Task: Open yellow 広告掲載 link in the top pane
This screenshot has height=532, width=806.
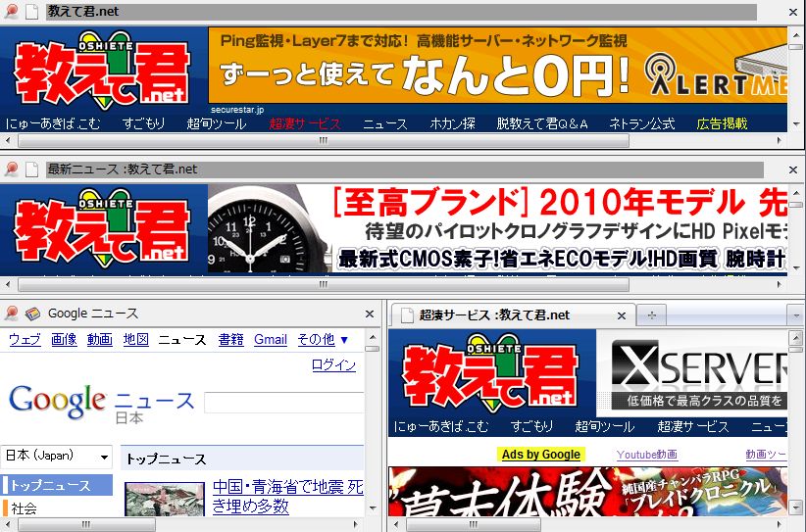Action: pyautogui.click(x=722, y=123)
